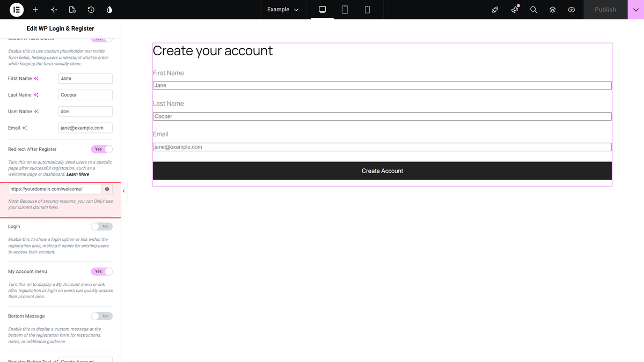Image resolution: width=644 pixels, height=362 pixels.
Task: Open the revision history icon
Action: (x=91, y=10)
